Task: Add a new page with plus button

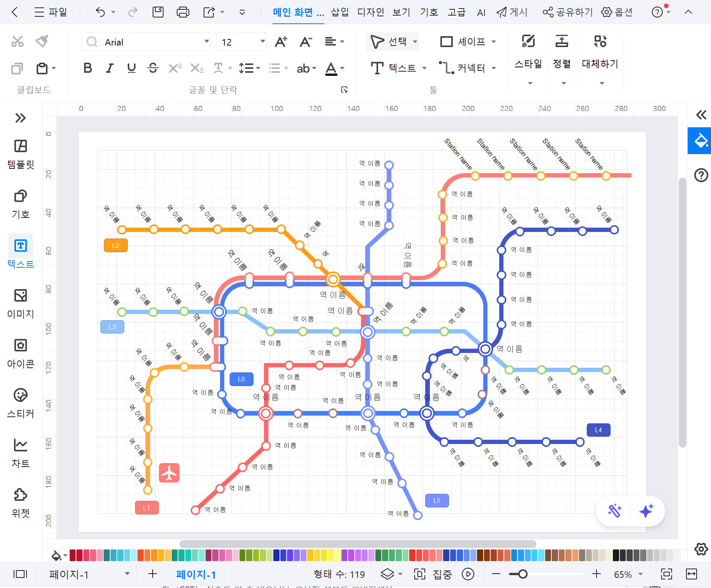Action: [153, 574]
